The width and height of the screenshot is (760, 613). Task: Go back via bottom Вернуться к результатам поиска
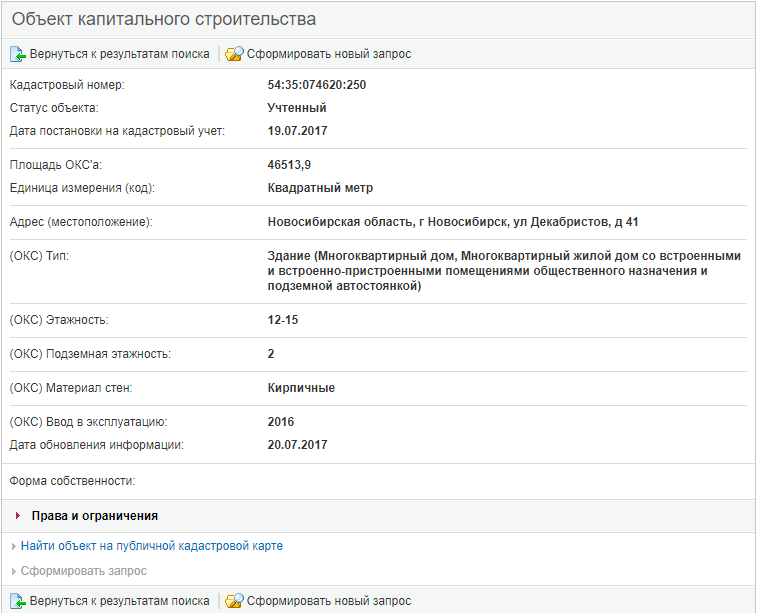point(119,601)
